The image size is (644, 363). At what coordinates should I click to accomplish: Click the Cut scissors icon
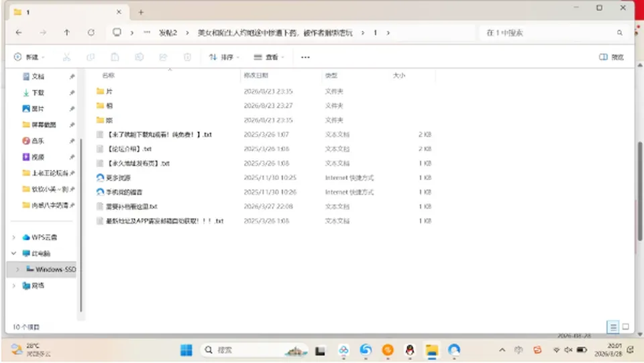(66, 57)
